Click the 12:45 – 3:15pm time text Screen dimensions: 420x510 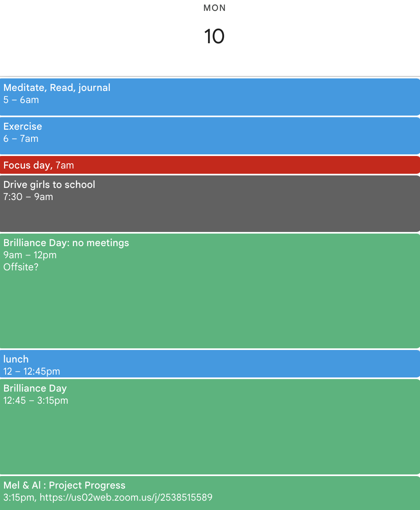pyautogui.click(x=36, y=400)
